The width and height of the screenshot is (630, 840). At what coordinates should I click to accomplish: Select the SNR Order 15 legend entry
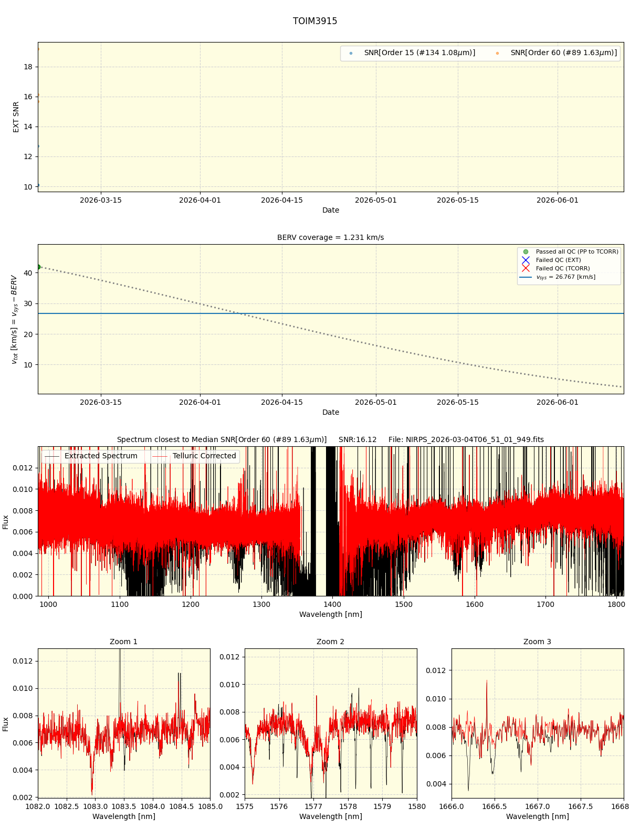click(x=413, y=53)
